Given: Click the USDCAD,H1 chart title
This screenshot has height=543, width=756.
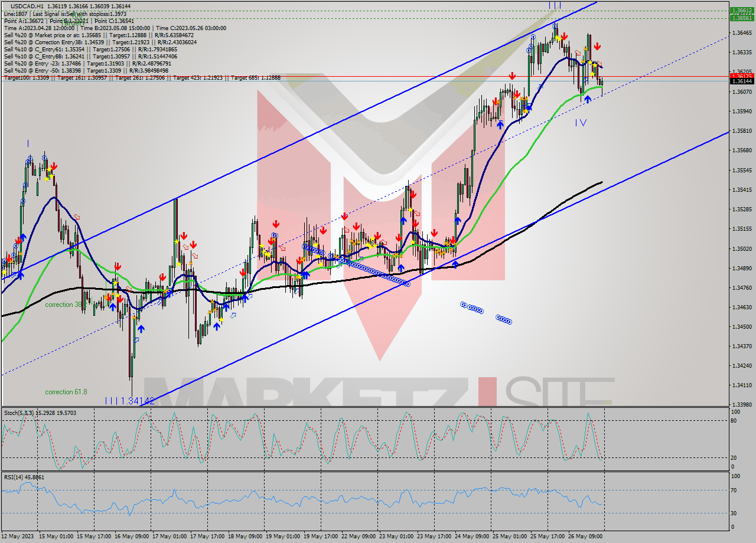Looking at the screenshot, I should (x=71, y=6).
